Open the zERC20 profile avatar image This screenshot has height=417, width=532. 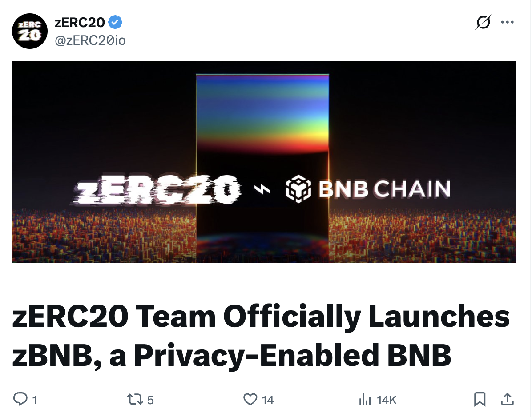[x=29, y=31]
